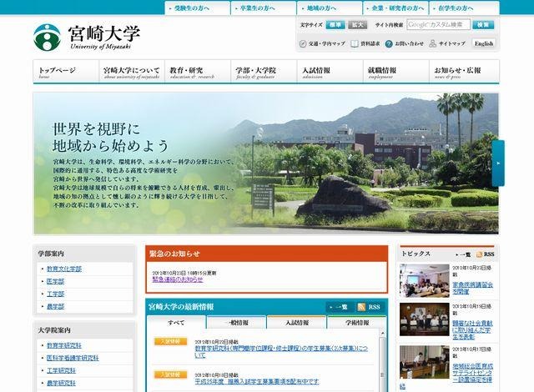Open the 教育学研究科 graduate school link
This screenshot has height=392, width=534.
(x=64, y=345)
